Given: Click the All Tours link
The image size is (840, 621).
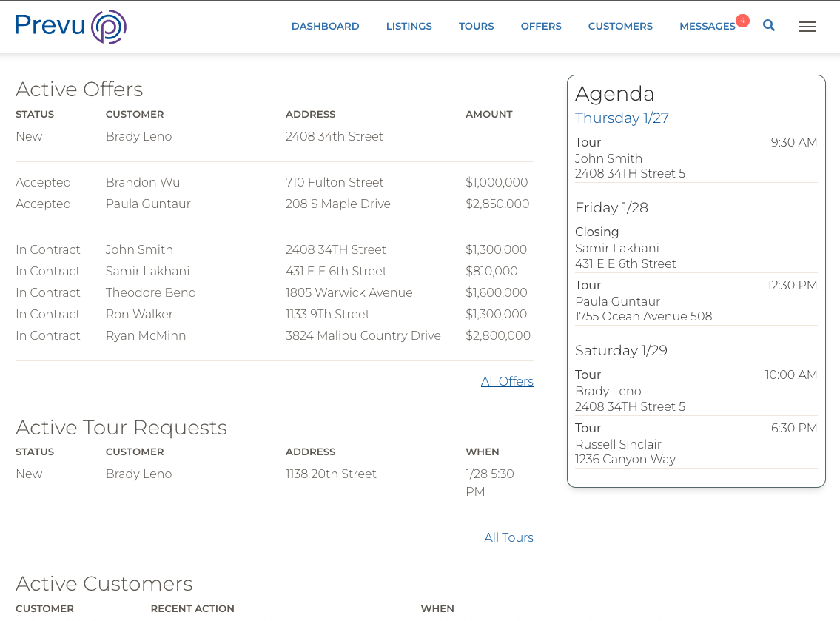Looking at the screenshot, I should [508, 537].
